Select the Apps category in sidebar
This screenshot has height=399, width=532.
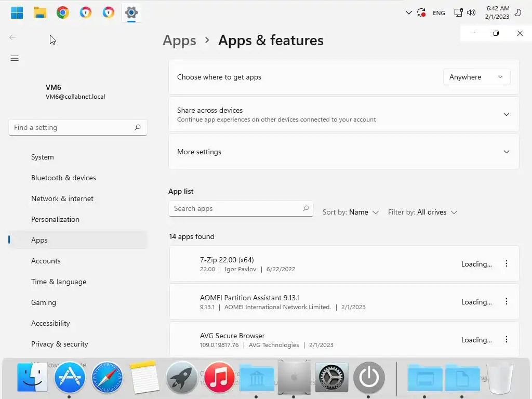click(x=78, y=240)
